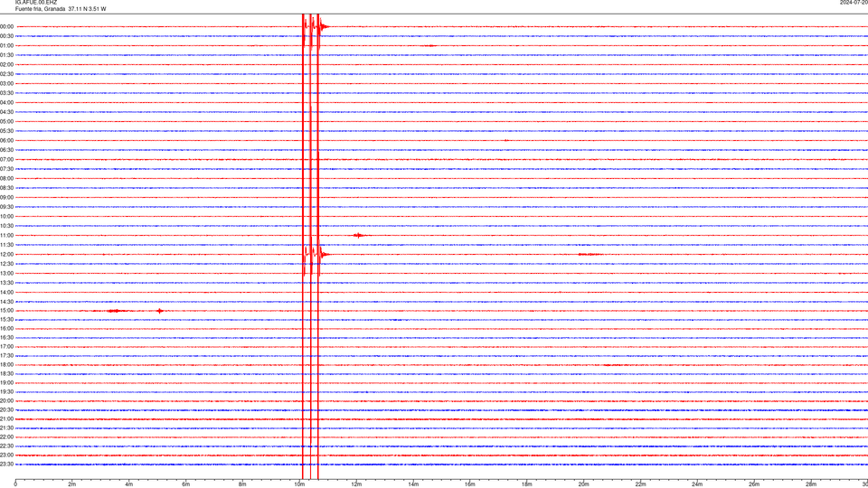Image resolution: width=868 pixels, height=488 pixels.
Task: Select the 03:30 time label
Action: point(6,93)
